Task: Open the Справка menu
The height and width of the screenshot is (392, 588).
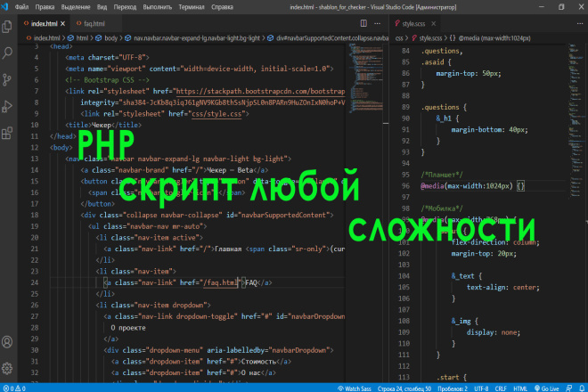Action: coord(222,7)
